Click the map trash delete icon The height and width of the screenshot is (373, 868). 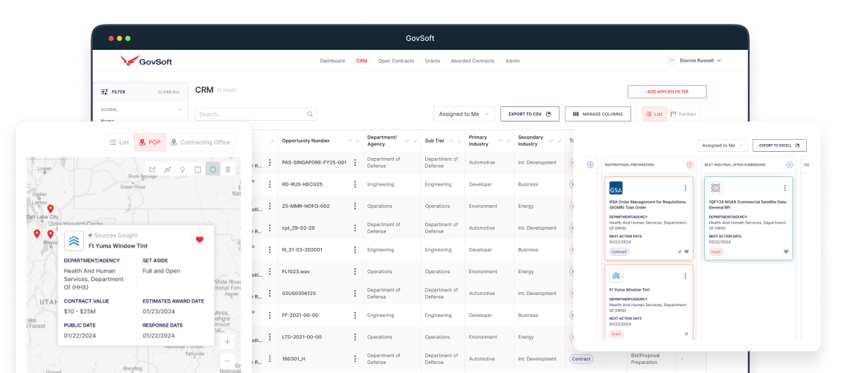pos(228,169)
